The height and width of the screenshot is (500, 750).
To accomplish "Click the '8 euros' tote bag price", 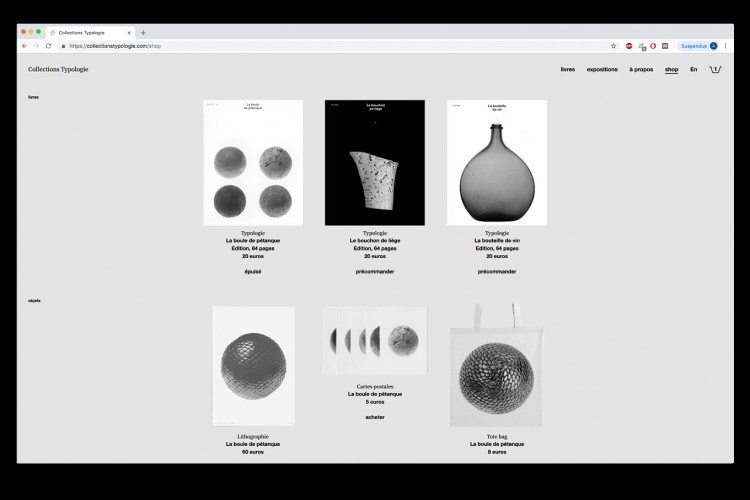I will (x=497, y=452).
